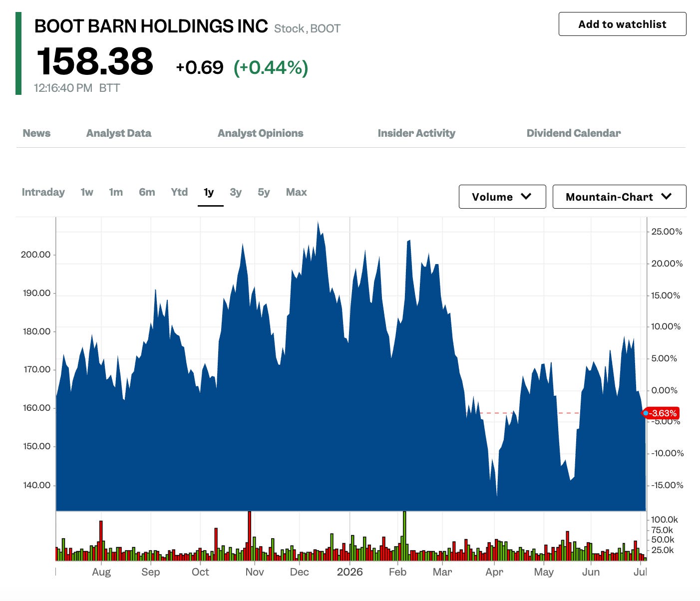This screenshot has height=601, width=700.
Task: Choose the Ytd chart range
Action: [x=179, y=192]
